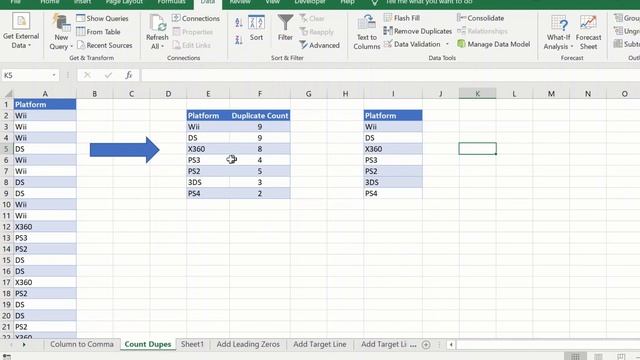Switch to Sheet1 tab
This screenshot has width=640, height=360.
[x=192, y=344]
